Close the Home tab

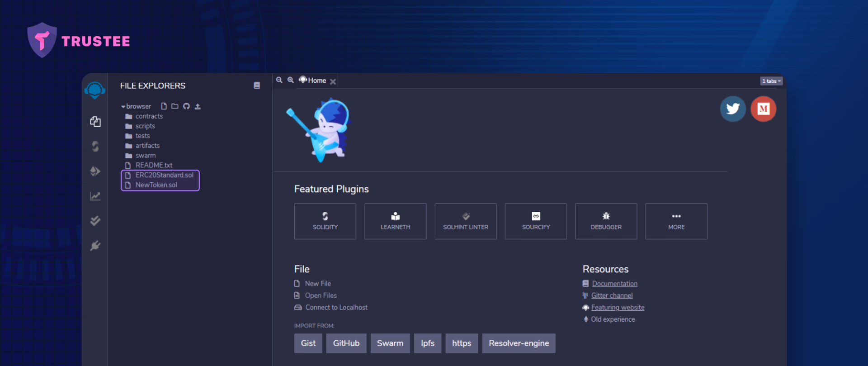click(x=333, y=81)
